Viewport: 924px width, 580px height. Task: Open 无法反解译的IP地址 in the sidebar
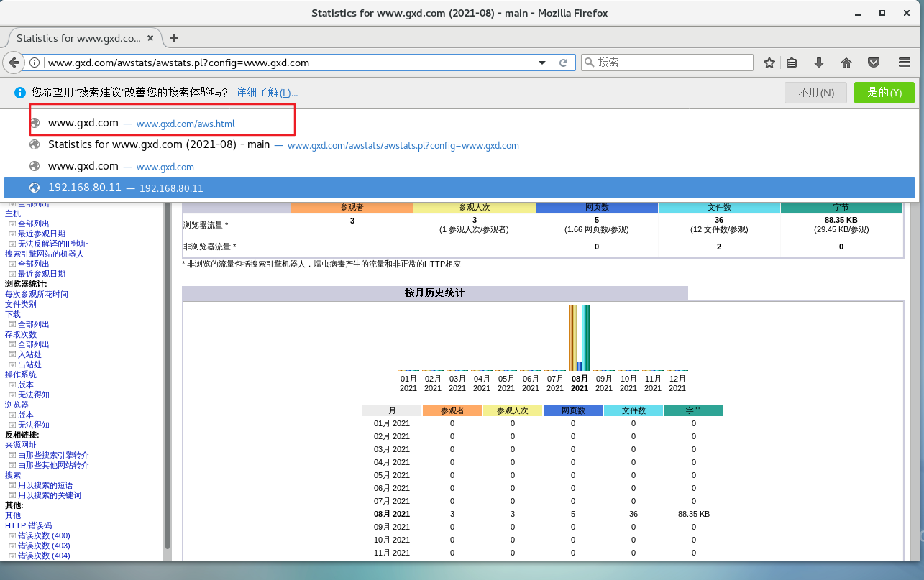(53, 244)
